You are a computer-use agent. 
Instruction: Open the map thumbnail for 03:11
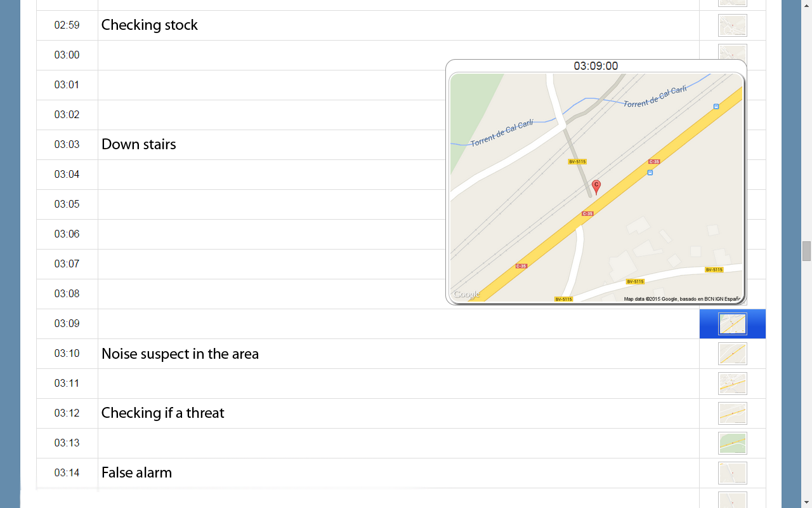tap(733, 384)
